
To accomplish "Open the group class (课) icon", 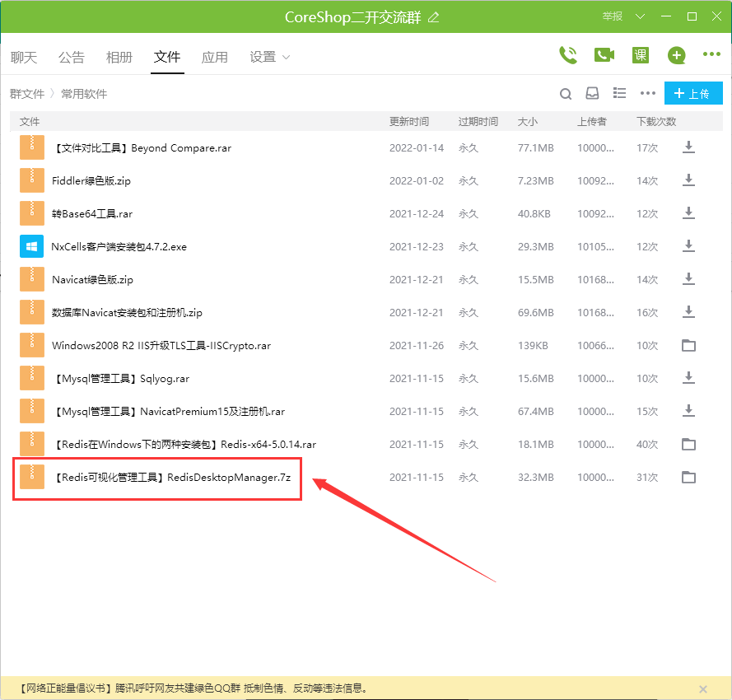I will 640,55.
